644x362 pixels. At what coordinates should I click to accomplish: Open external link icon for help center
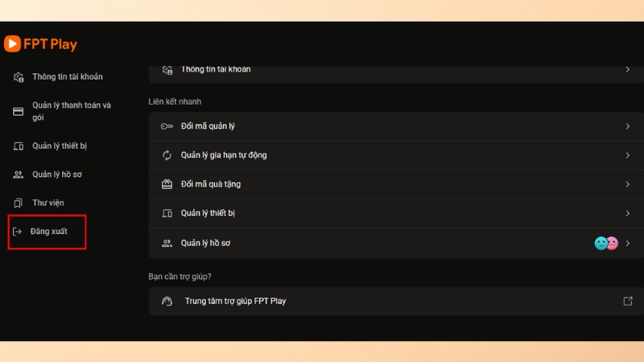(x=628, y=301)
